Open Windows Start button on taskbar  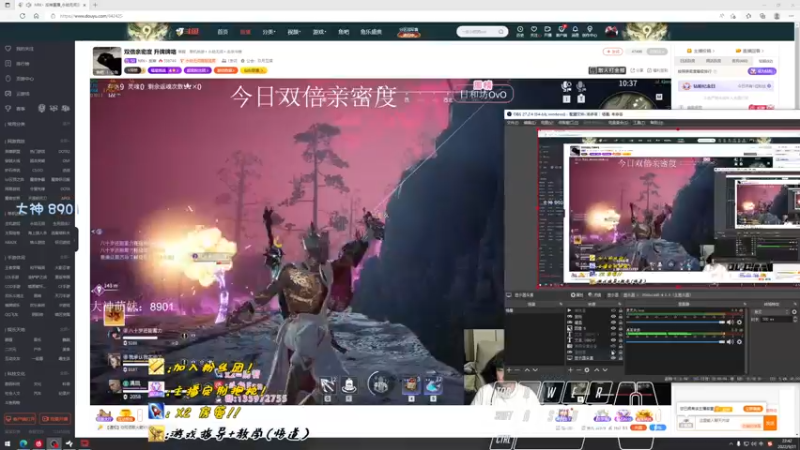(7, 444)
